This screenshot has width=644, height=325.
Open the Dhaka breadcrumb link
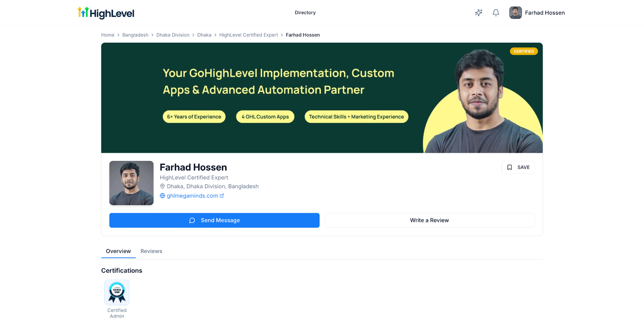204,35
